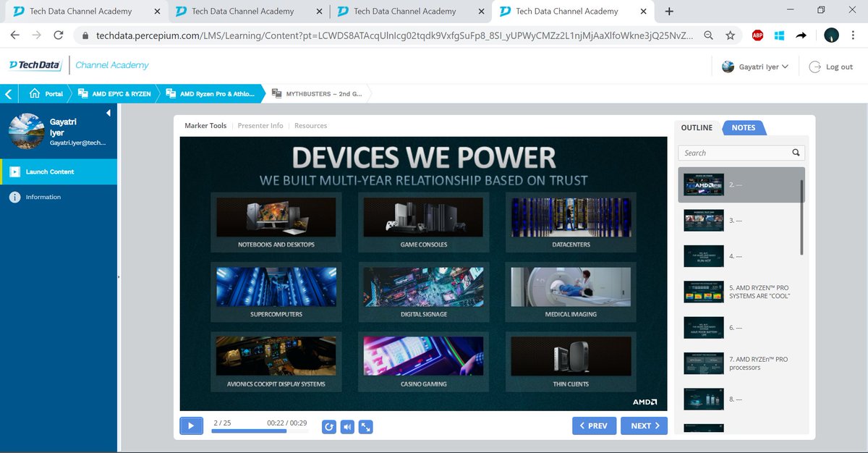
Task: Click the magnifier icon in outline search
Action: tap(796, 153)
